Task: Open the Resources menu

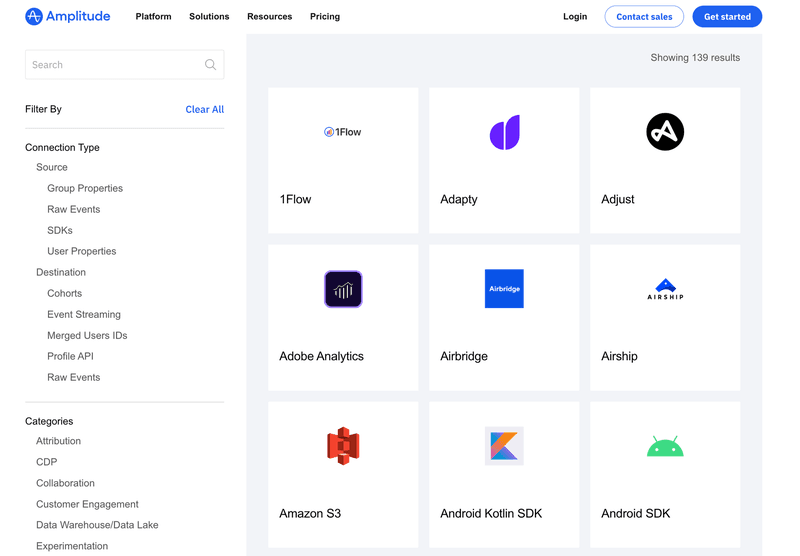Action: [x=269, y=16]
